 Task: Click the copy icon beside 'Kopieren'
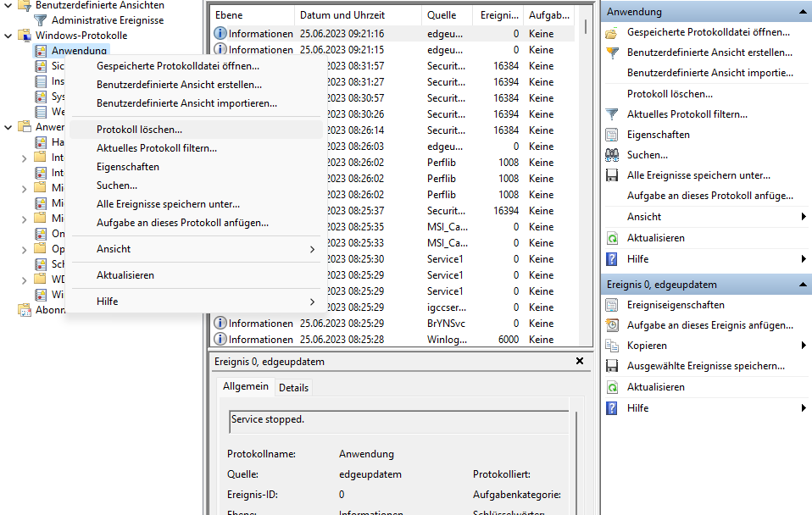click(x=612, y=346)
